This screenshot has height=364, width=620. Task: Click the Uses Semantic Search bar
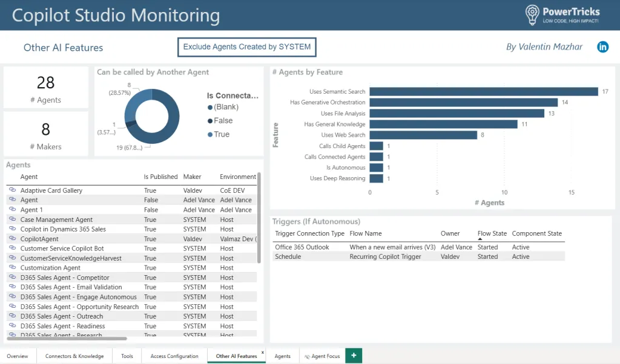(484, 91)
